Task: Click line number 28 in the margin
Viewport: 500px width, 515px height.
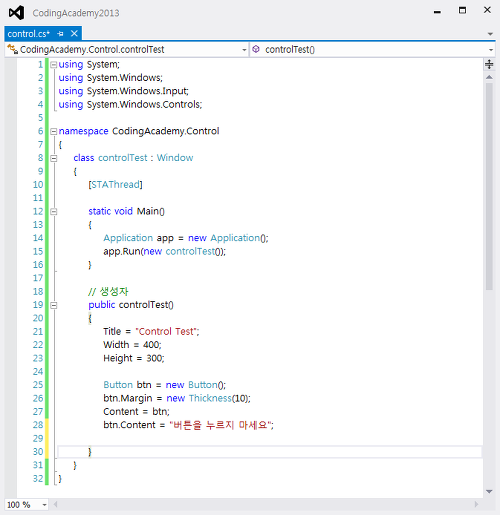Action: pos(38,425)
